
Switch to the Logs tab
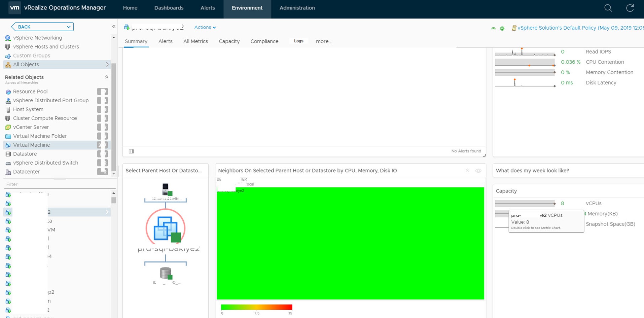[299, 41]
